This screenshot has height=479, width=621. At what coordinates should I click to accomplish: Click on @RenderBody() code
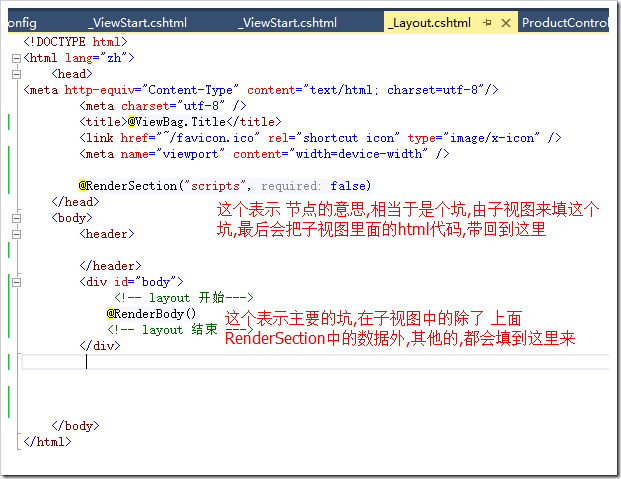151,314
